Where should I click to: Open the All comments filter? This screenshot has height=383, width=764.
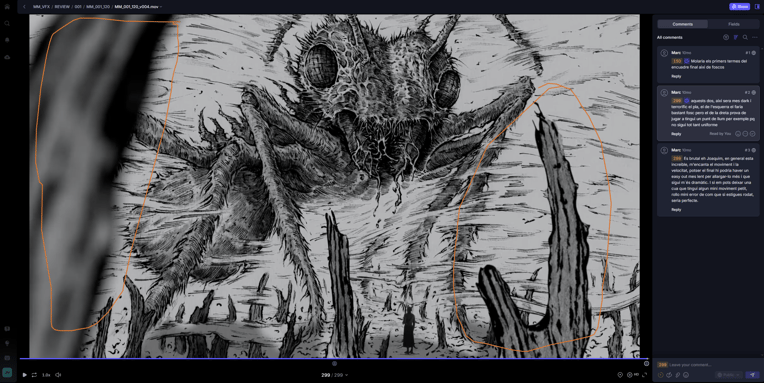[669, 37]
